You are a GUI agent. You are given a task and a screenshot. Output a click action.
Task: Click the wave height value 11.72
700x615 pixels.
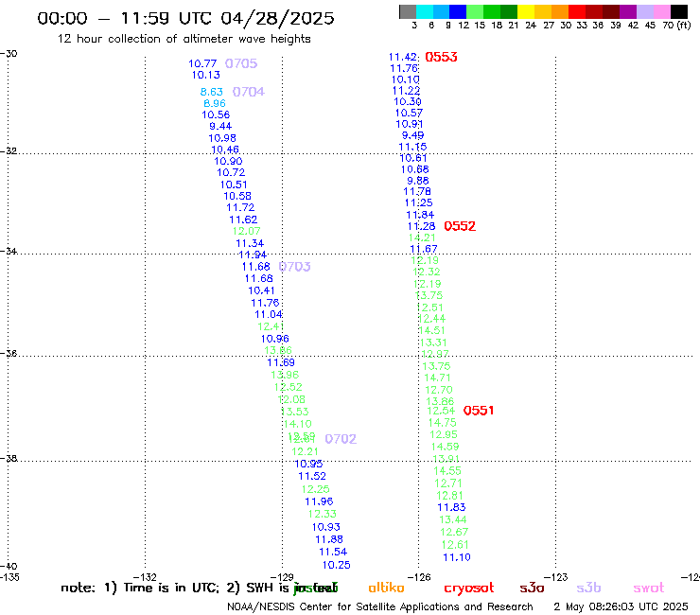pos(240,207)
